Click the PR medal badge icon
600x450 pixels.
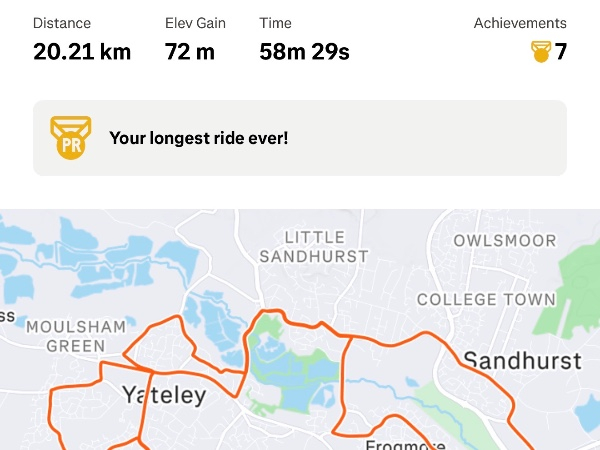pos(70,138)
